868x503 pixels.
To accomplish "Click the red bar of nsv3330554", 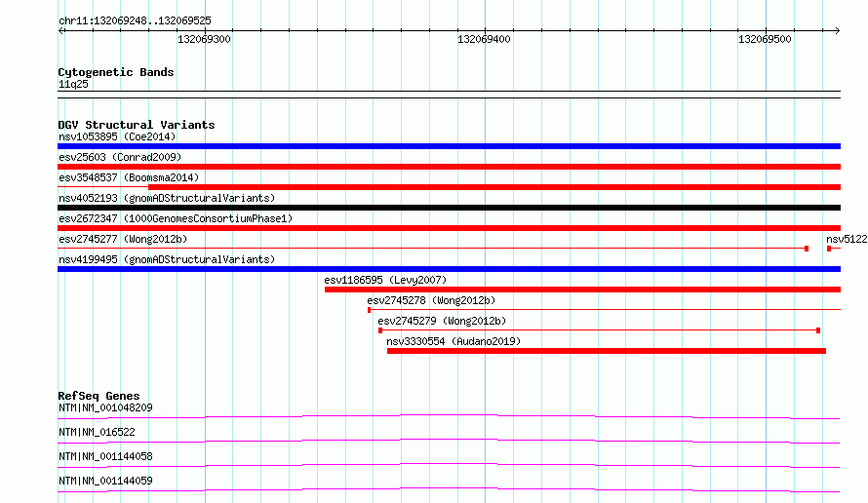I will point(607,351).
